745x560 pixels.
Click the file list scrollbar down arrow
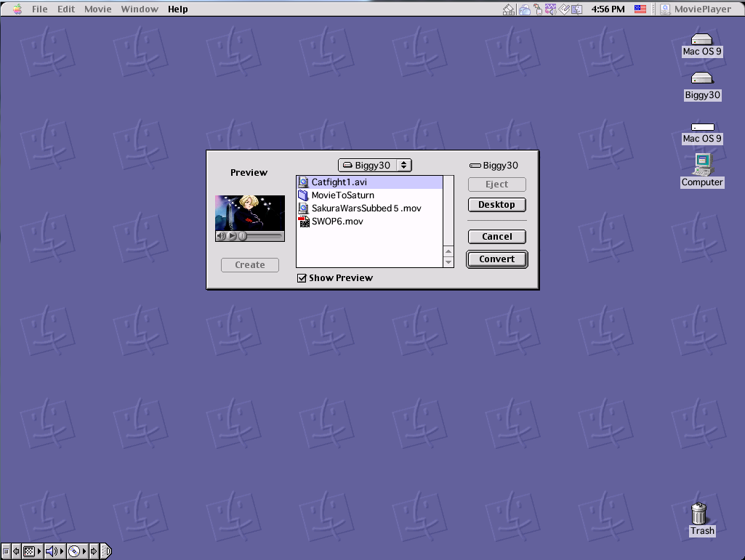[x=448, y=261]
